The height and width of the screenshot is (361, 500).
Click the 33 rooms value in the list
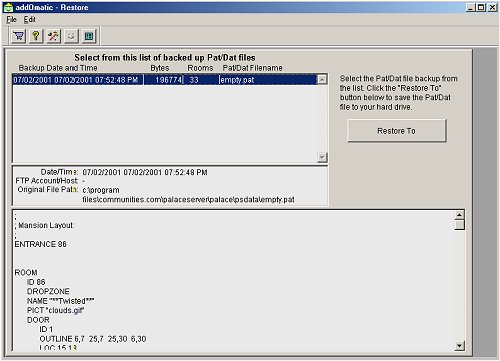(x=194, y=80)
